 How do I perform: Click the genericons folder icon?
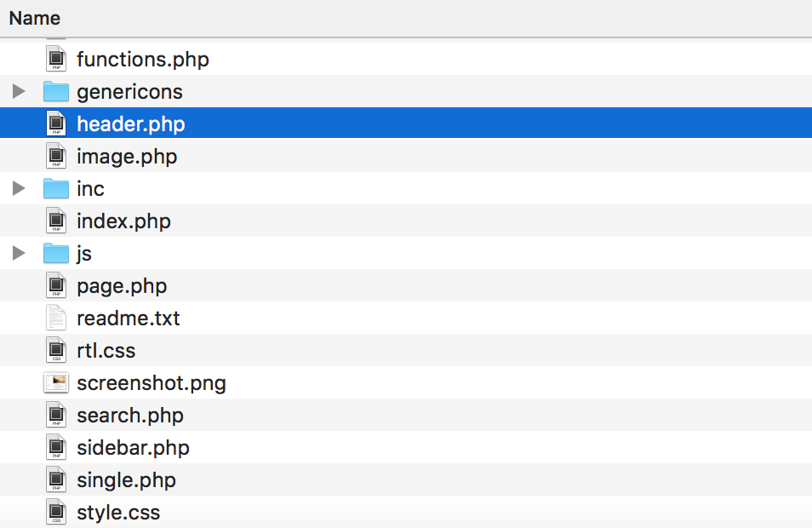coord(56,91)
